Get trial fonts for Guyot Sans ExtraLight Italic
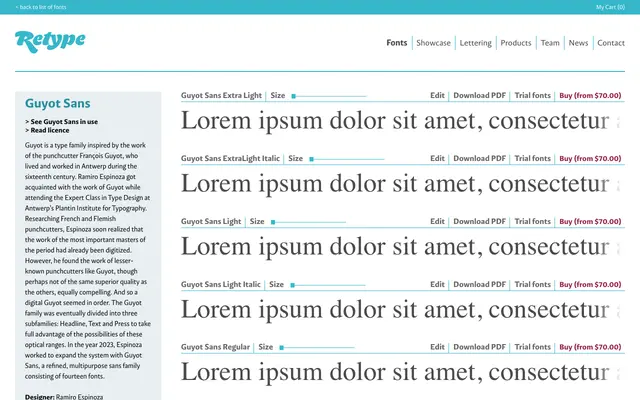640x400 pixels. point(532,158)
